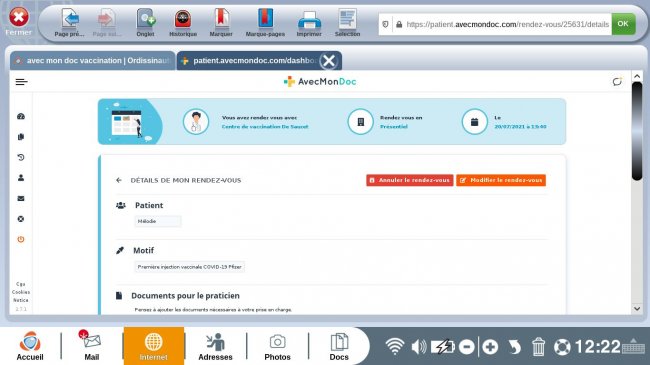Click the orange power logout icon
This screenshot has width=650, height=365.
[21, 239]
